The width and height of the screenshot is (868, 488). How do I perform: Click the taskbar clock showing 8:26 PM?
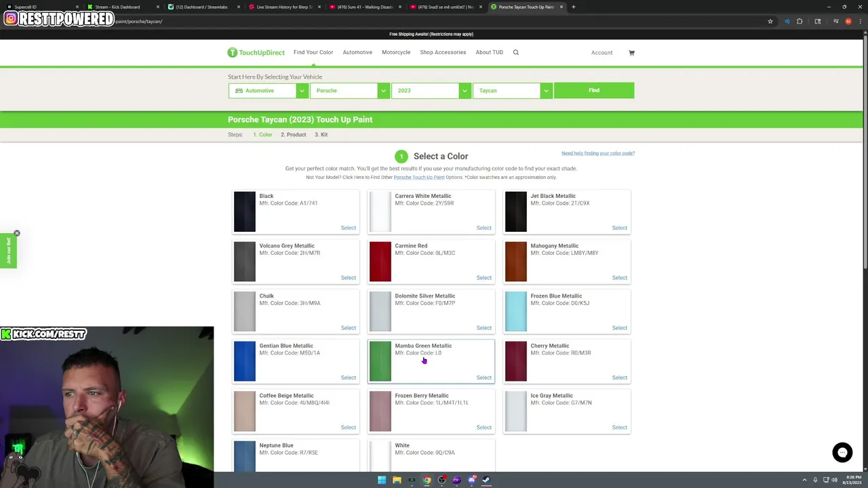click(x=852, y=480)
